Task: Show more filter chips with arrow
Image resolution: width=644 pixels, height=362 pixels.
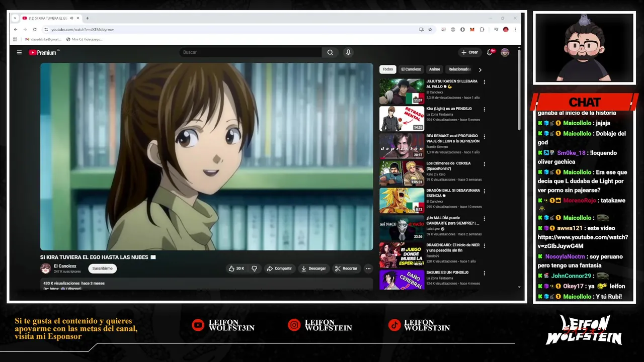Action: pyautogui.click(x=480, y=70)
